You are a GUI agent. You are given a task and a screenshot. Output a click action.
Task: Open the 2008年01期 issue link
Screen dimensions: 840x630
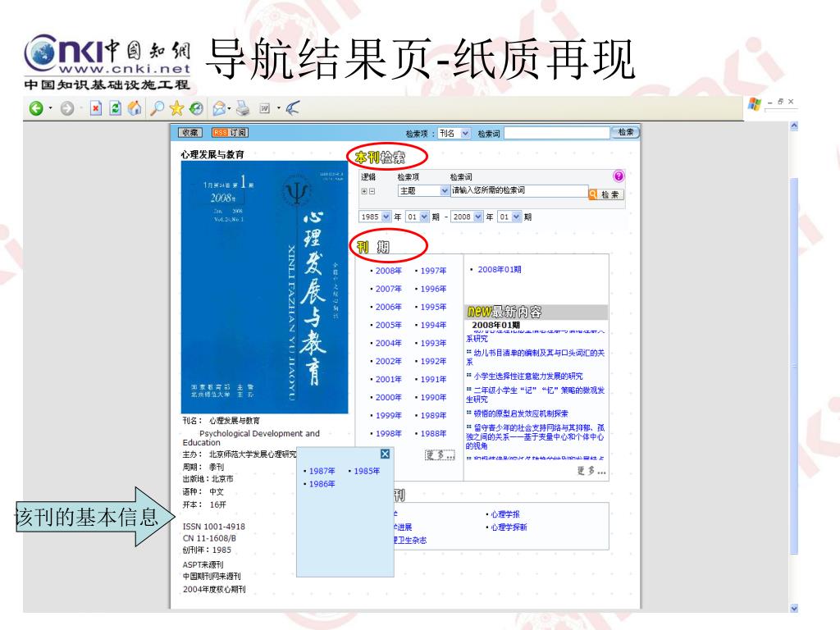(x=499, y=269)
